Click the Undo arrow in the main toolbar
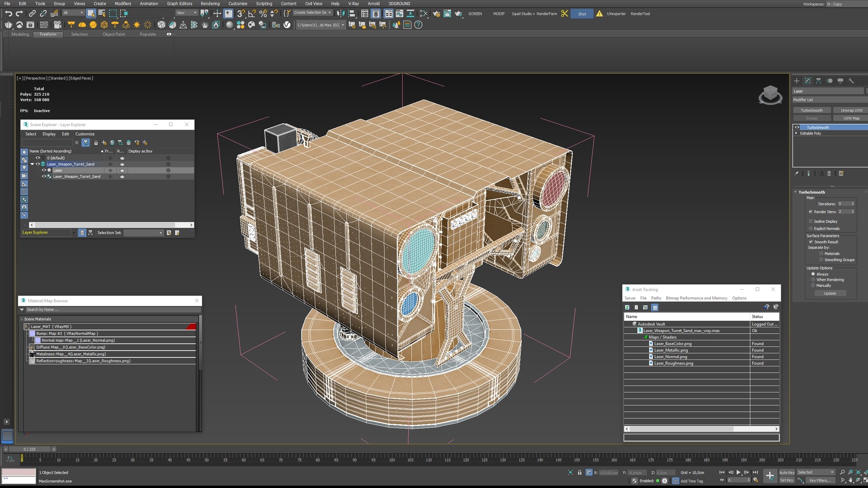This screenshot has height=488, width=868. click(x=8, y=14)
